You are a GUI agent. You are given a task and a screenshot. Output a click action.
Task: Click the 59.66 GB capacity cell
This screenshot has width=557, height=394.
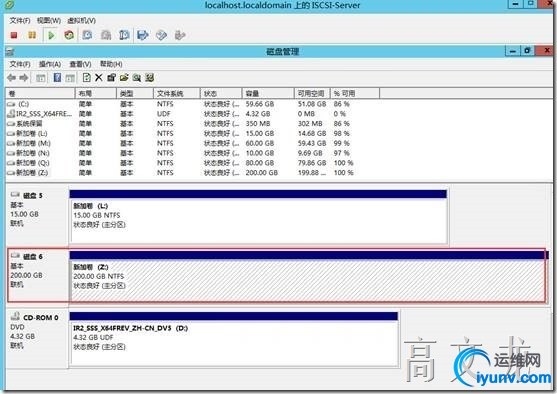260,104
